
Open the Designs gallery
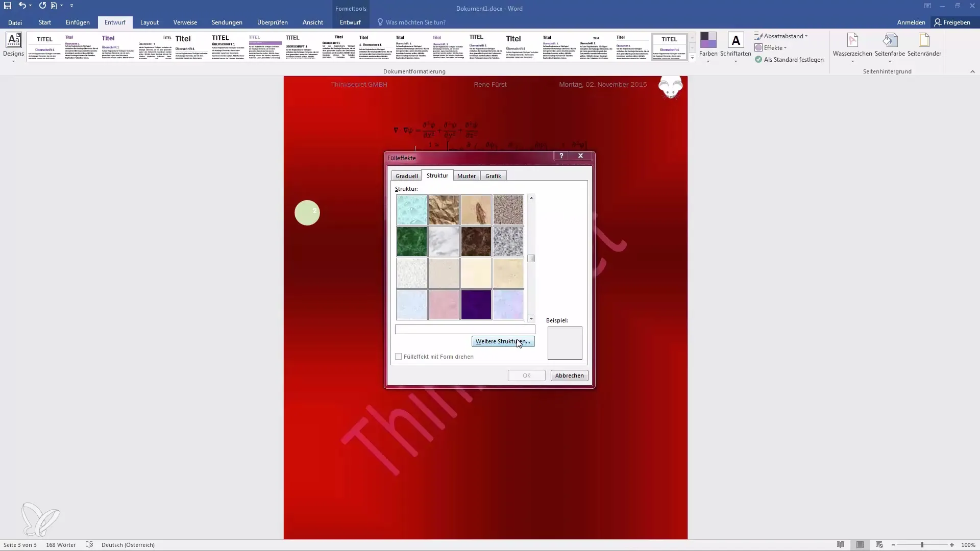13,47
